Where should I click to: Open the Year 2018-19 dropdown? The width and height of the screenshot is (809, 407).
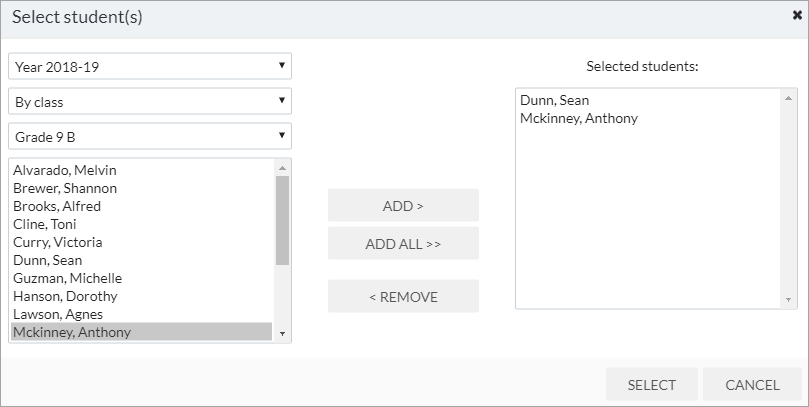150,67
